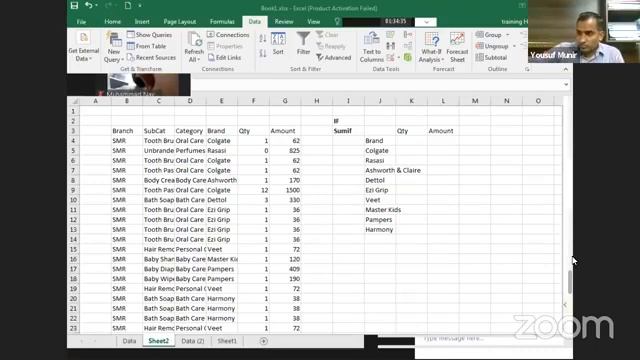Select column G header
640x360 pixels.
(285, 101)
